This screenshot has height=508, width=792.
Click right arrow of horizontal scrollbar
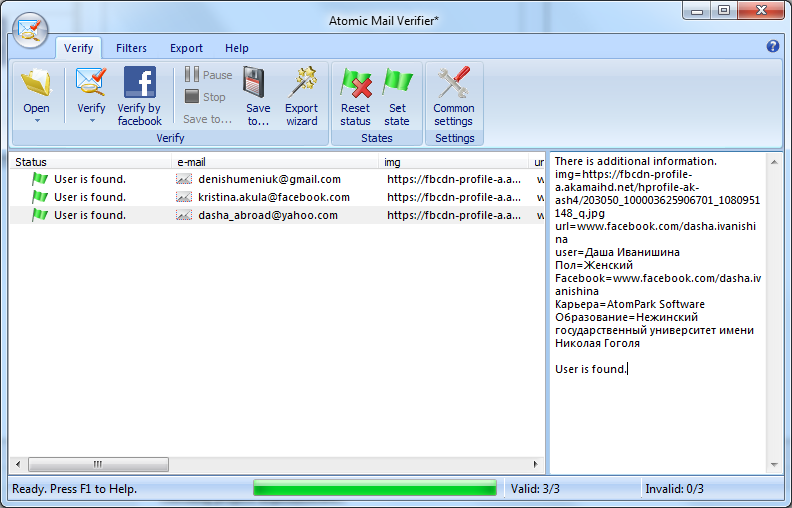point(535,464)
